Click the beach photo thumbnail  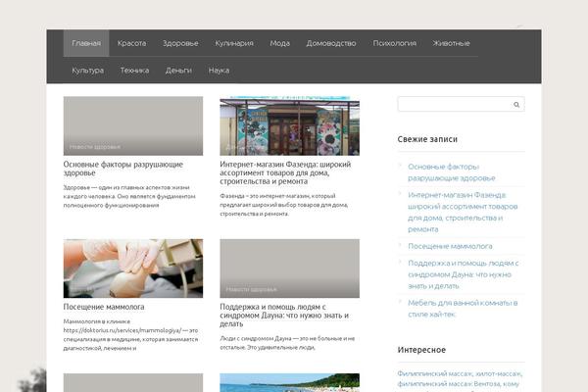coord(289,382)
